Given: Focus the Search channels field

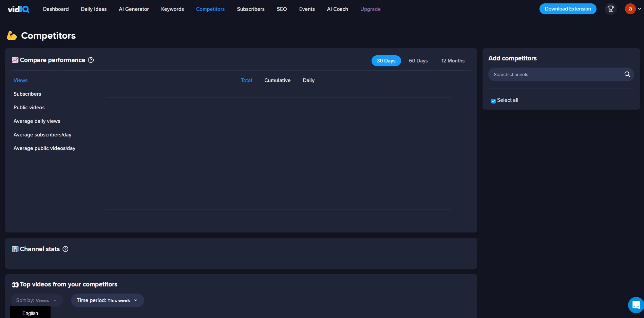Looking at the screenshot, I should click(x=561, y=74).
